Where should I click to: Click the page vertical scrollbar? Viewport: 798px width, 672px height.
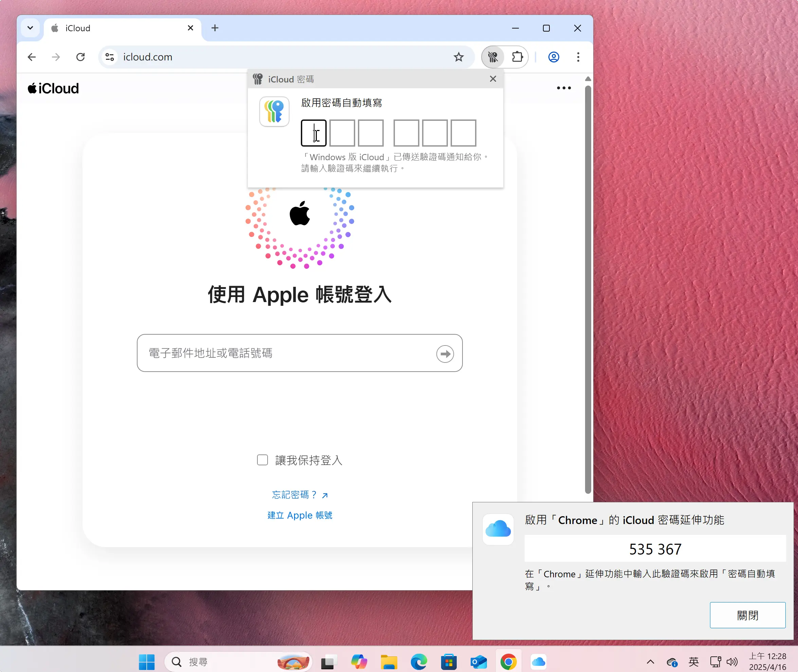click(x=588, y=290)
